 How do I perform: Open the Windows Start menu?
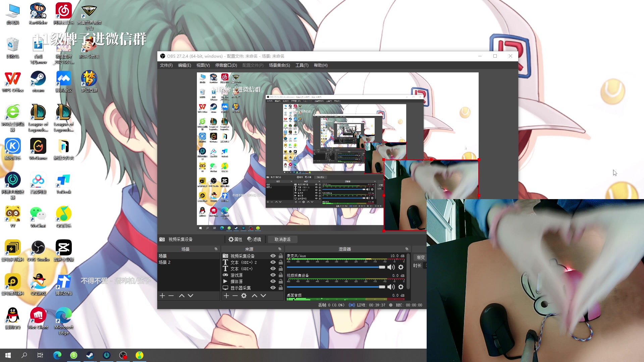tap(8, 355)
